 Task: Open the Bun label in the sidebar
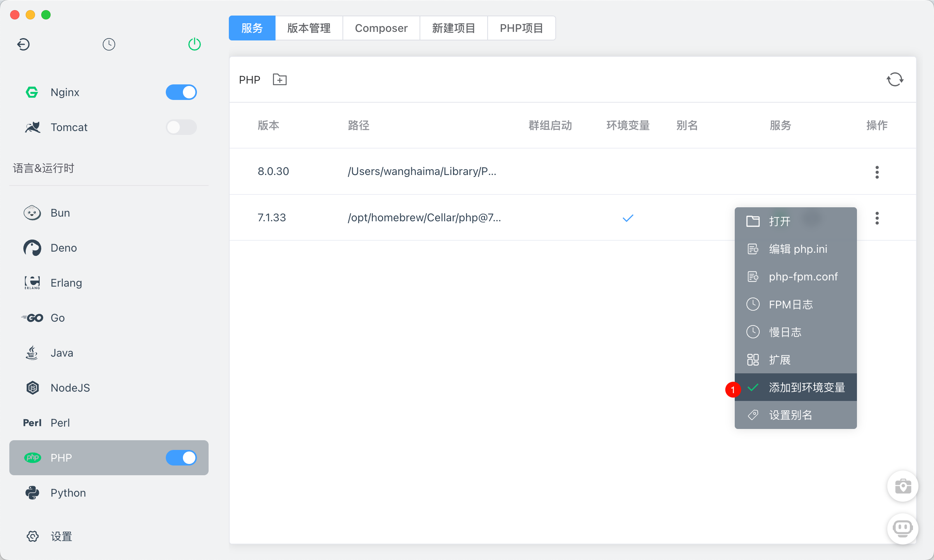click(60, 213)
